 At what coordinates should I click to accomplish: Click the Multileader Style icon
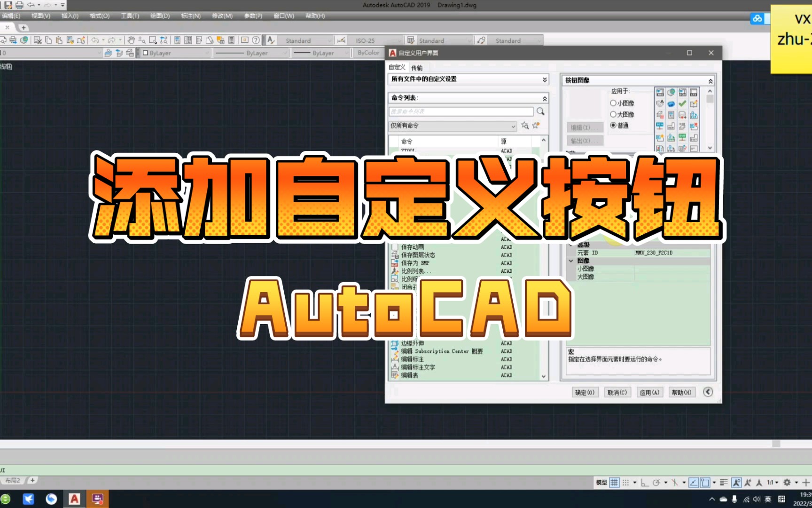point(481,40)
